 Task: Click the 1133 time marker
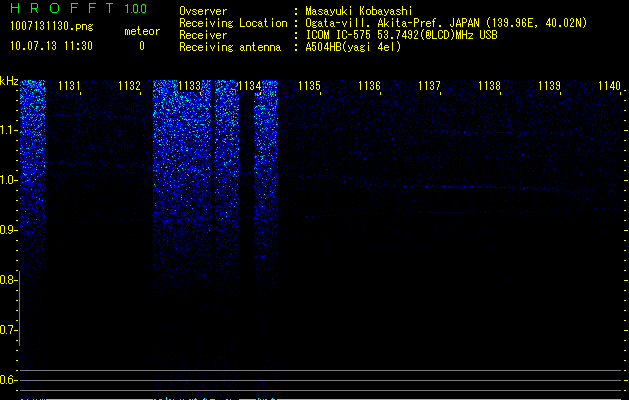[x=189, y=86]
